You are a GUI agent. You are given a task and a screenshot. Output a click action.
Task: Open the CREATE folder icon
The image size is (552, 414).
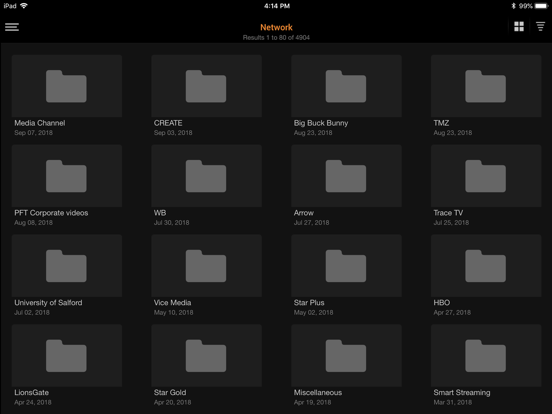coord(206,86)
